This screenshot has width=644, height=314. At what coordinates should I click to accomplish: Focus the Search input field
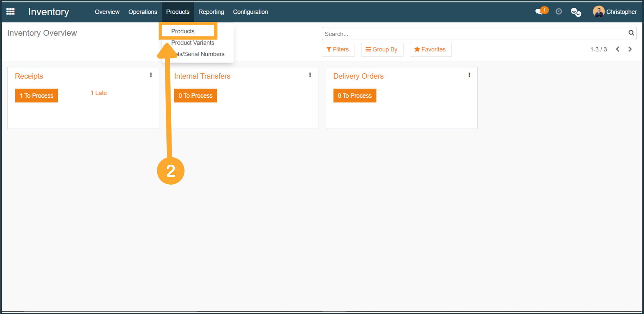[473, 34]
